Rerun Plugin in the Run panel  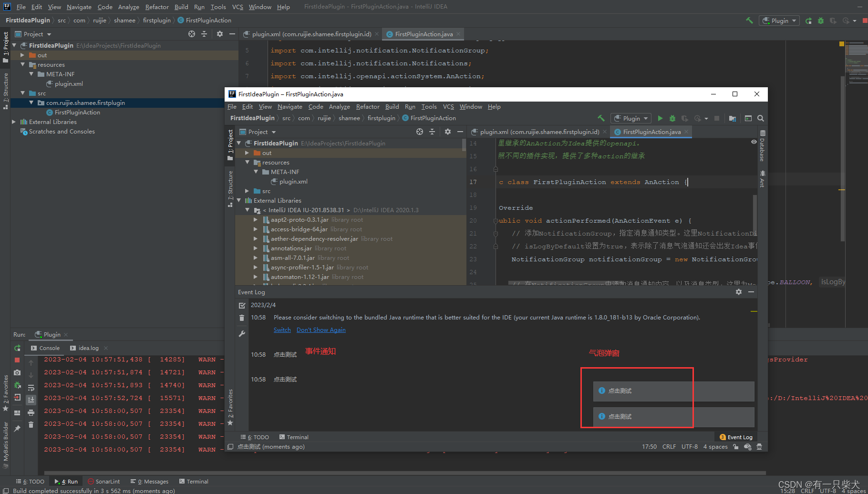(17, 348)
